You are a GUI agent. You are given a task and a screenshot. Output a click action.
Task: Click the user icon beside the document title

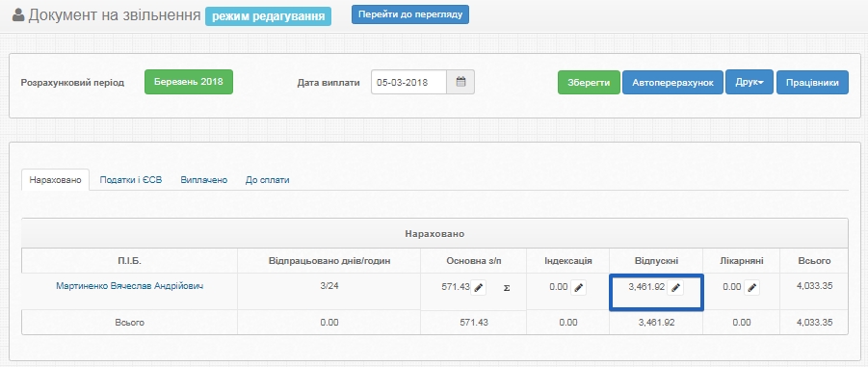point(17,14)
